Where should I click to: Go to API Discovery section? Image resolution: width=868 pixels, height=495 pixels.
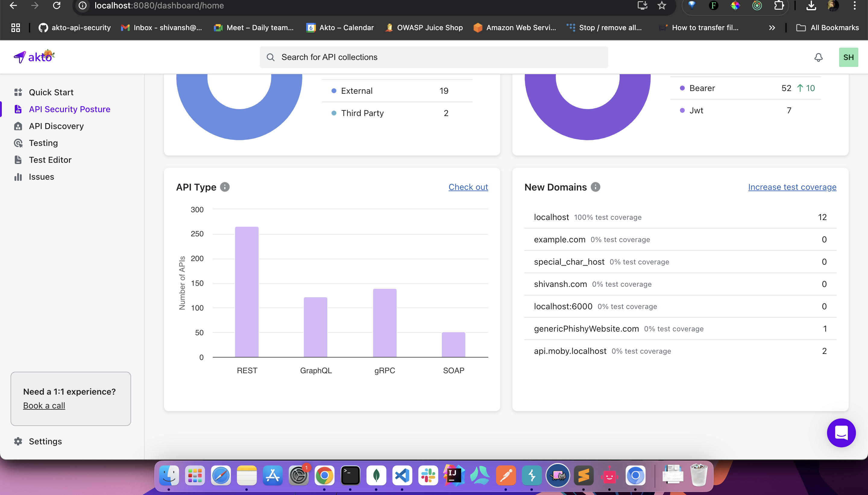click(56, 126)
